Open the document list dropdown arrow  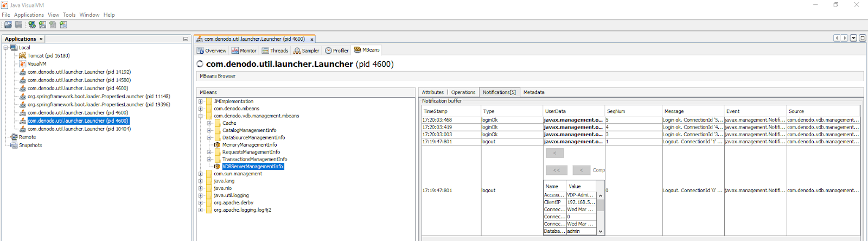coord(853,38)
